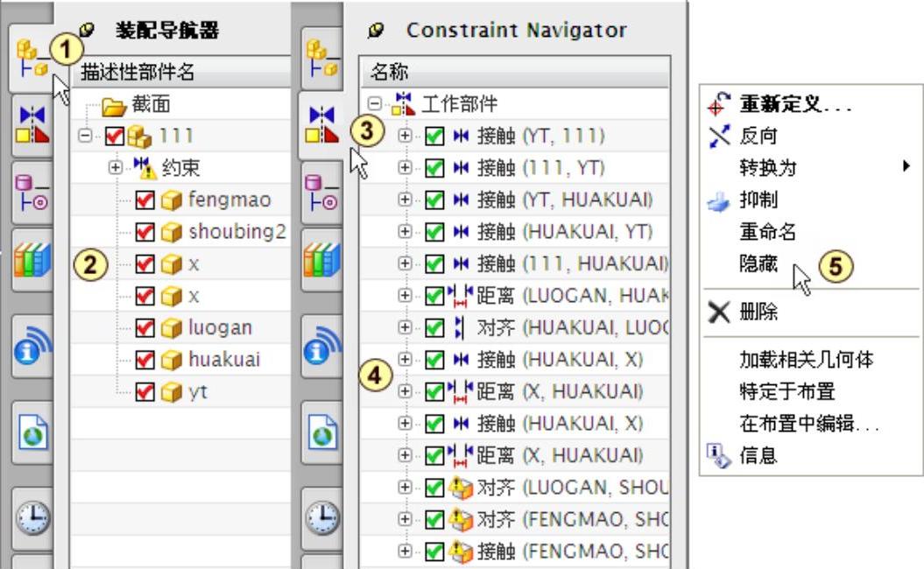Toggle the yt component checkbox

tap(145, 392)
